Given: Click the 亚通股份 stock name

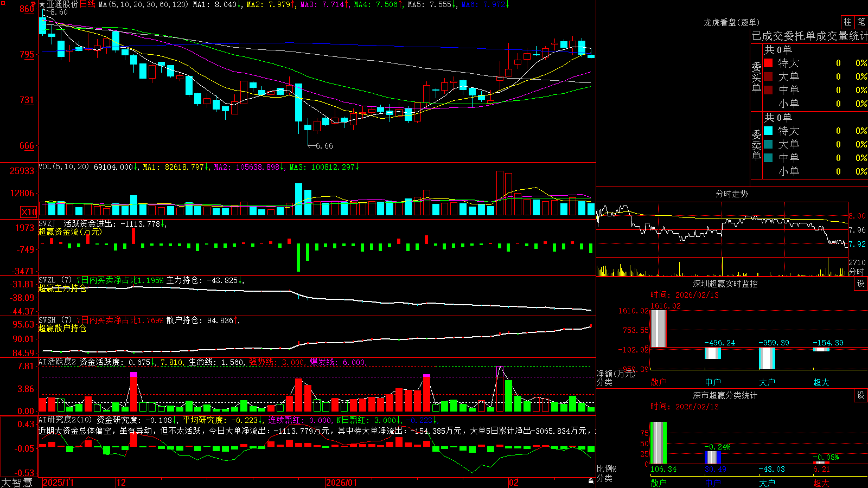Looking at the screenshot, I should 62,4.
